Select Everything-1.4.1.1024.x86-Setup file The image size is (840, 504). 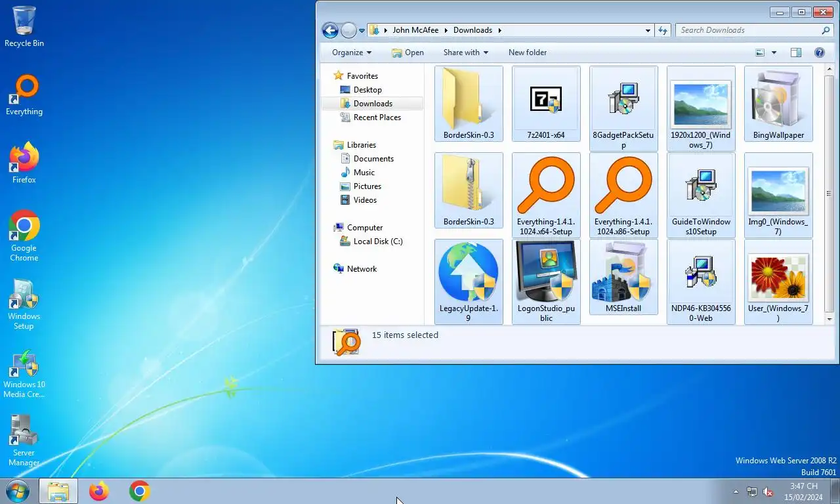(x=623, y=195)
